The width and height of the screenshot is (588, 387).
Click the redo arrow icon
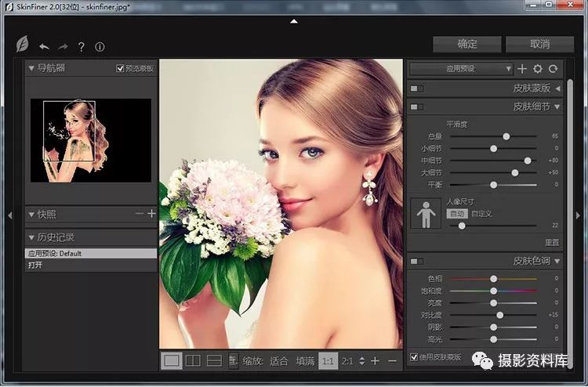(x=63, y=46)
